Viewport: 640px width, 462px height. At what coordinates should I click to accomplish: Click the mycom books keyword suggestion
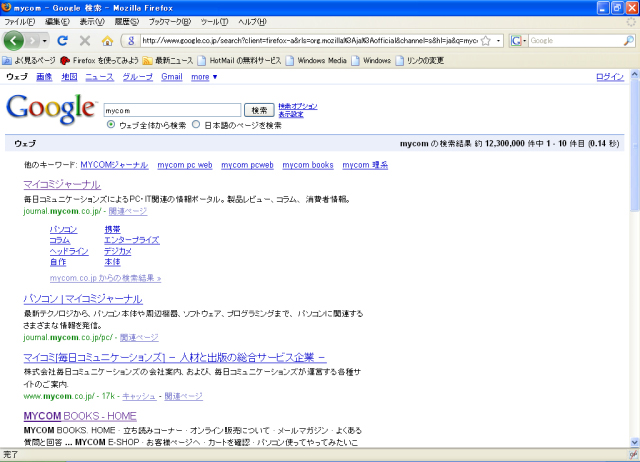[x=308, y=165]
